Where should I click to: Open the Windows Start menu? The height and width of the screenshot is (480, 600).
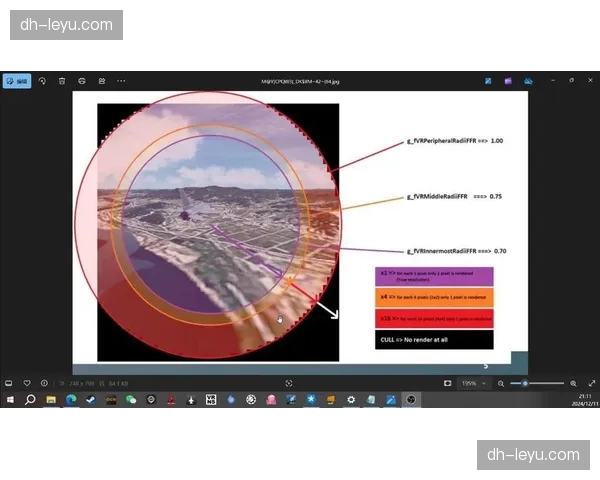tap(9, 399)
